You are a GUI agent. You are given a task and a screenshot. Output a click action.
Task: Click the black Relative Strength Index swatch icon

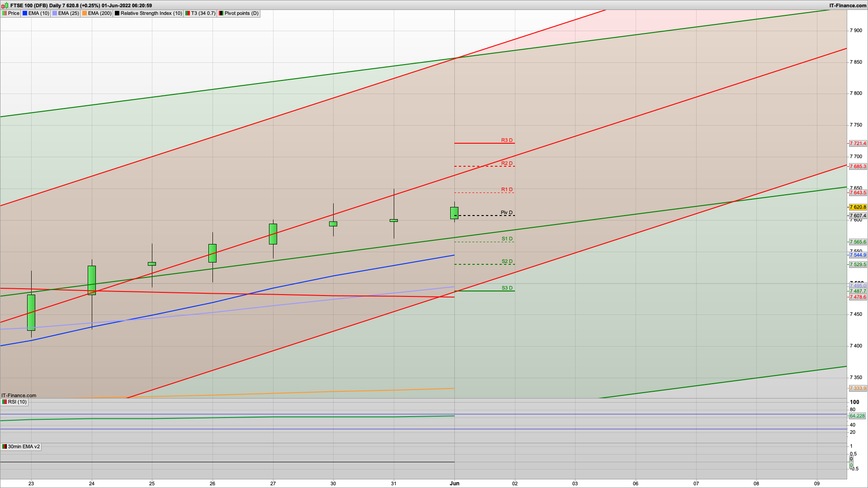[117, 13]
